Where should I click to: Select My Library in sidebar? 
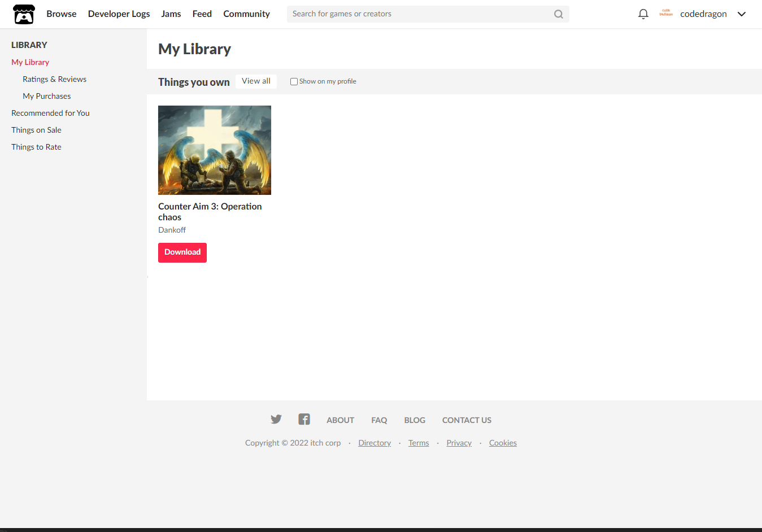pyautogui.click(x=31, y=62)
